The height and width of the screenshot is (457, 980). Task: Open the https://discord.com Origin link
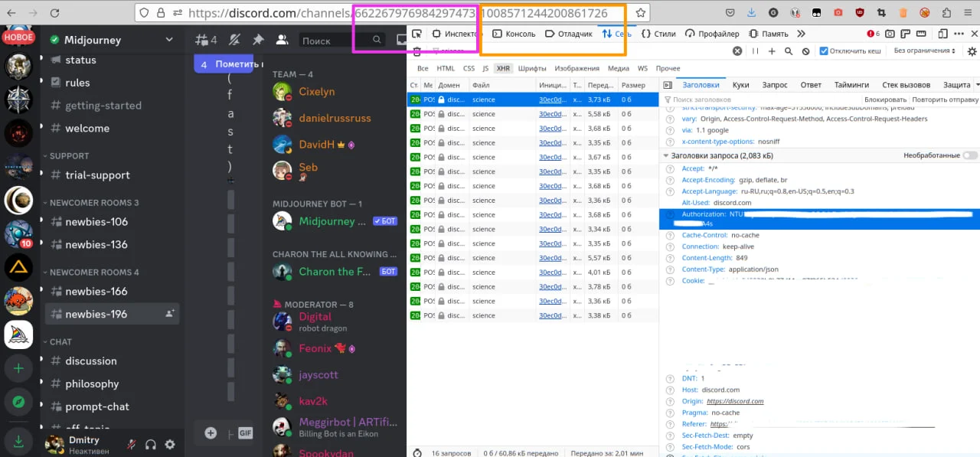tap(735, 401)
